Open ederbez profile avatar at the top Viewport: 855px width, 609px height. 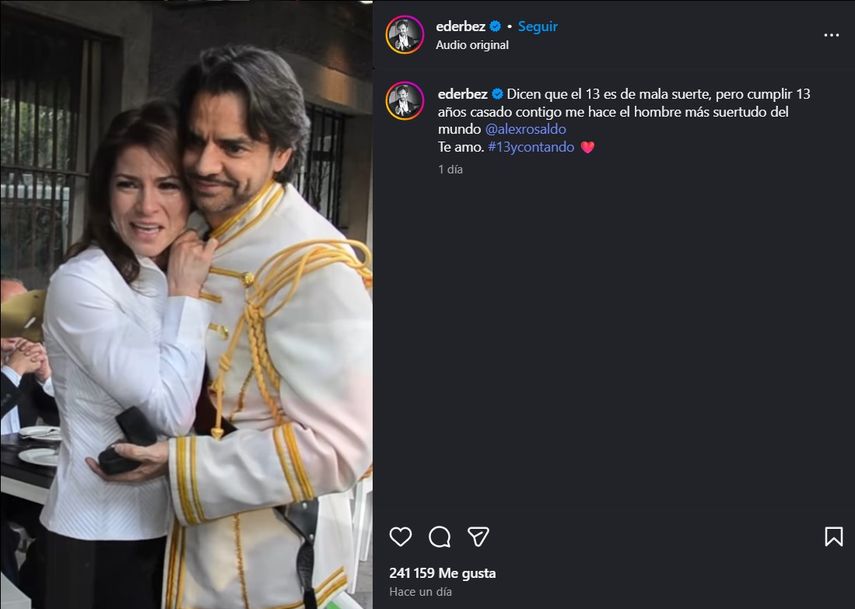404,29
